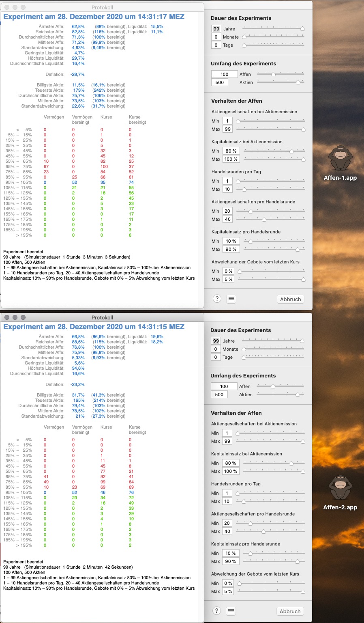The width and height of the screenshot is (364, 623).
Task: Click the Jahre slider in the lower panel
Action: coord(273,341)
